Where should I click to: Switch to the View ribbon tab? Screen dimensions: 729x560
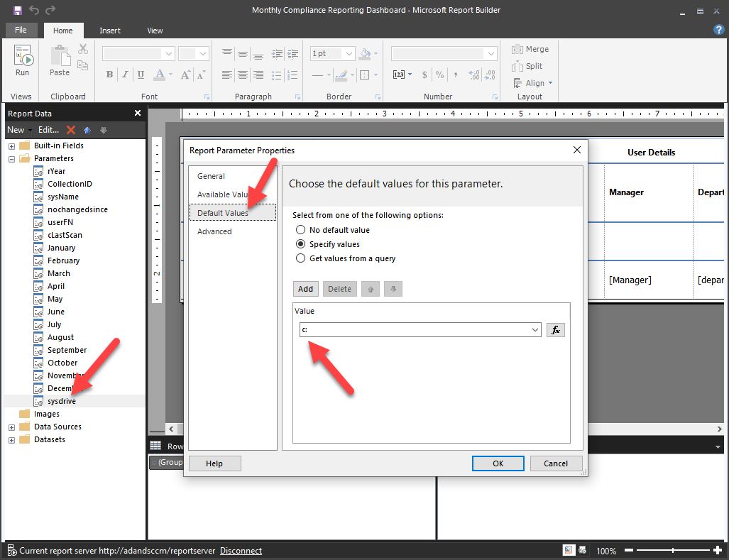tap(155, 31)
